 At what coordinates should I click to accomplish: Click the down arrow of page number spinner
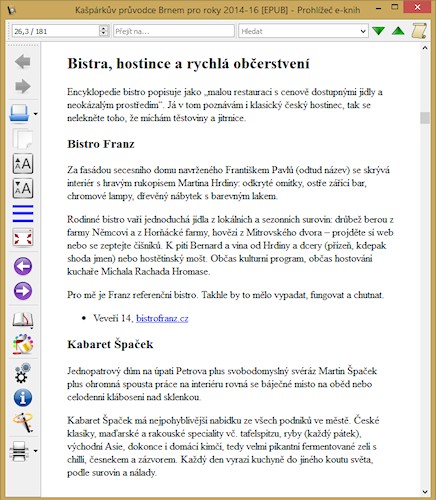(x=104, y=34)
